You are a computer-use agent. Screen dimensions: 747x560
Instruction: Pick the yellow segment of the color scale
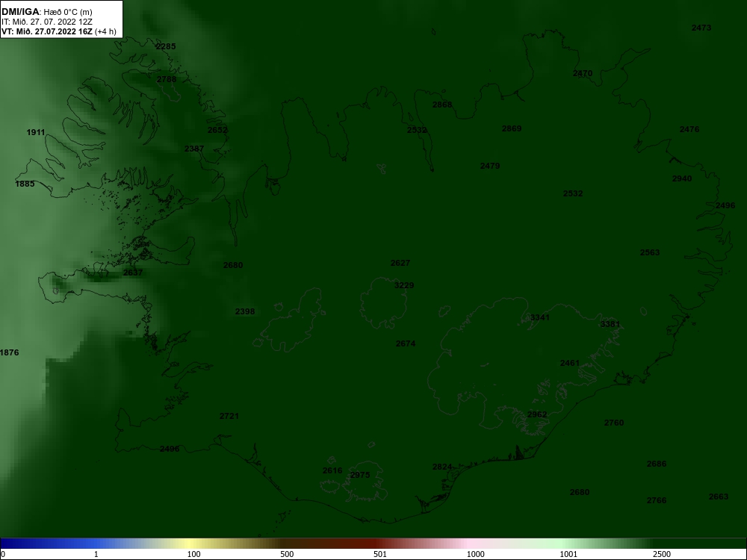pos(190,544)
